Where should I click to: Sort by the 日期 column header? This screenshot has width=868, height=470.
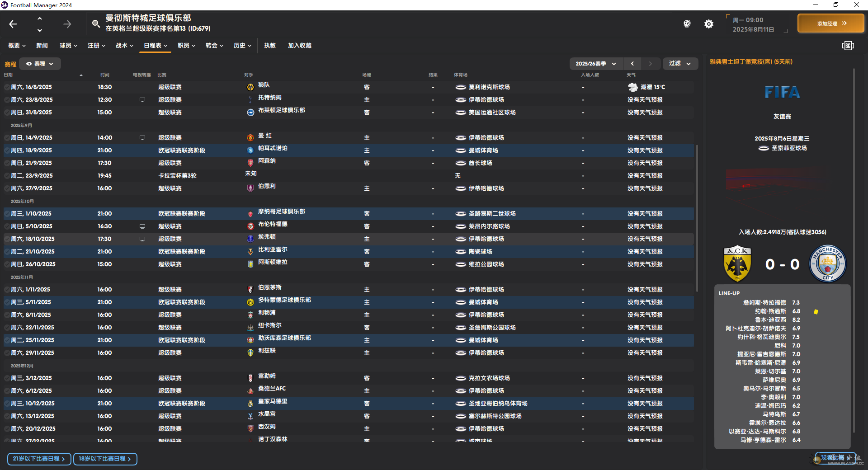click(x=9, y=75)
